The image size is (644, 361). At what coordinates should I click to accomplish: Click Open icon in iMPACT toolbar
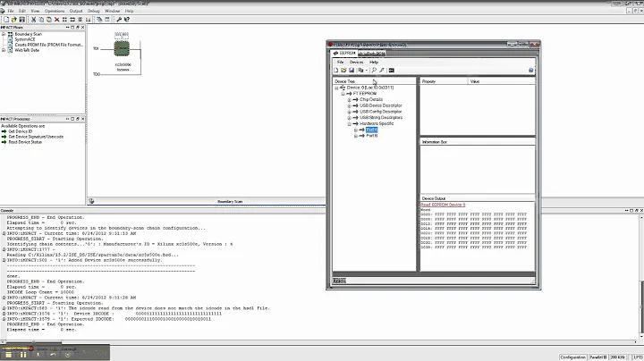[14, 20]
